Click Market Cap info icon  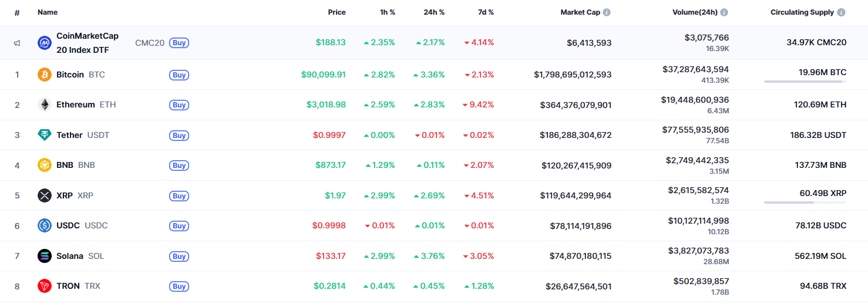607,12
